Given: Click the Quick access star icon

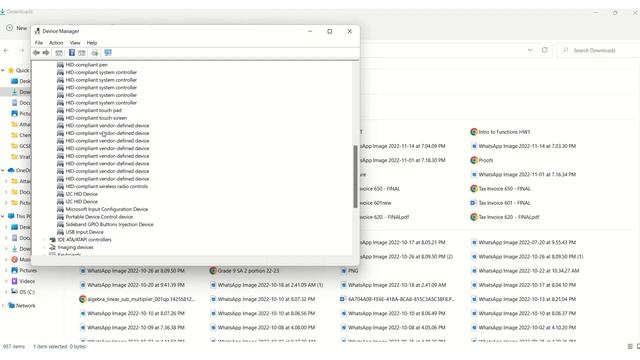Looking at the screenshot, I should point(11,70).
